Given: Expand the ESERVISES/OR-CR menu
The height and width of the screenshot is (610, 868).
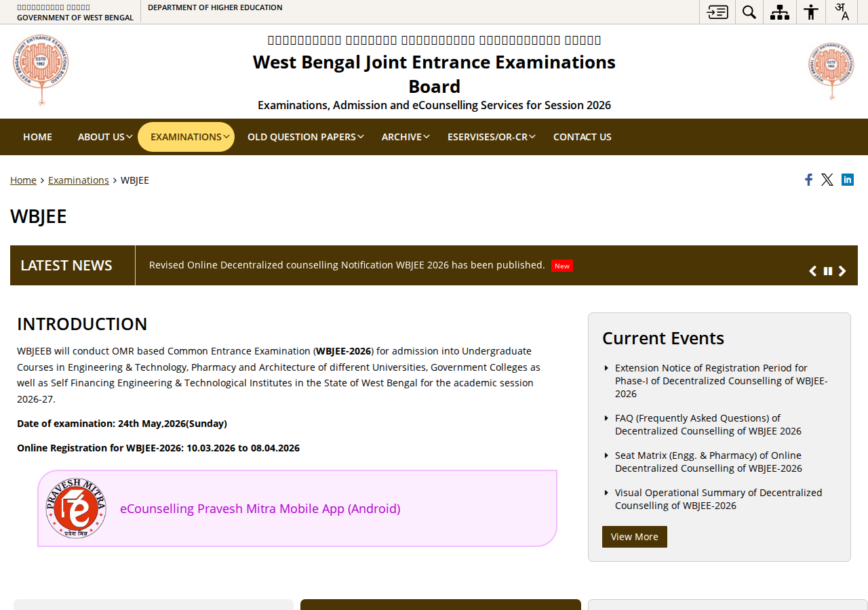Looking at the screenshot, I should pyautogui.click(x=492, y=137).
